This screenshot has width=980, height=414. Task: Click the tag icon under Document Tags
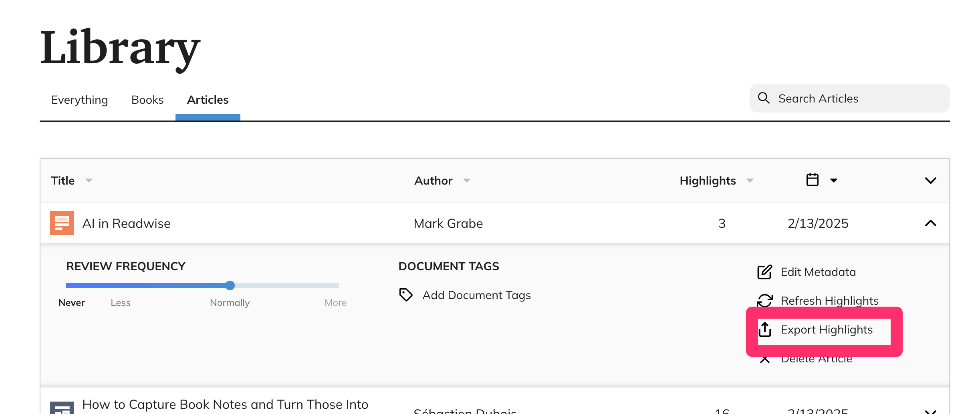point(405,295)
